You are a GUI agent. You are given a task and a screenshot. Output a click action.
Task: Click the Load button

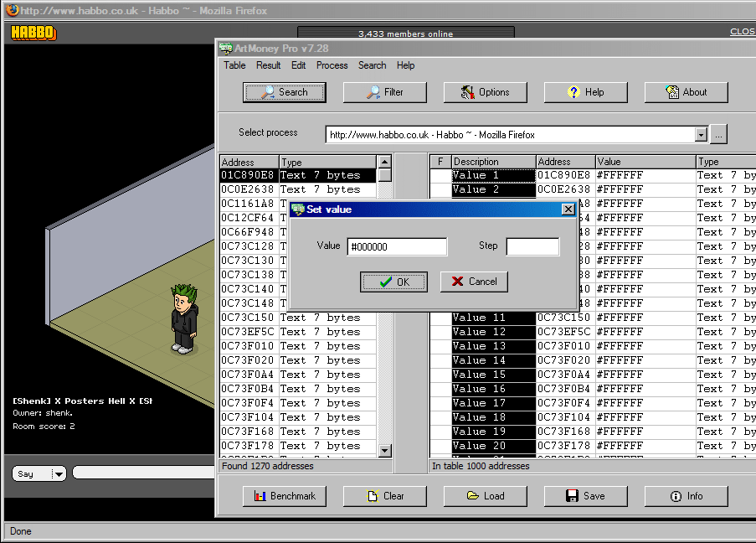485,496
